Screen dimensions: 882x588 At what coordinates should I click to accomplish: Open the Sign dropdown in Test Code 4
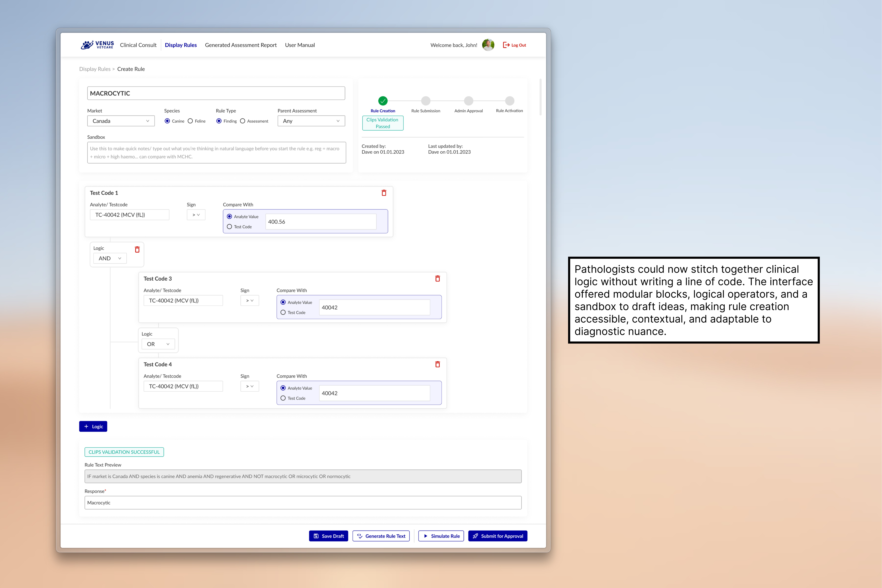pos(250,386)
